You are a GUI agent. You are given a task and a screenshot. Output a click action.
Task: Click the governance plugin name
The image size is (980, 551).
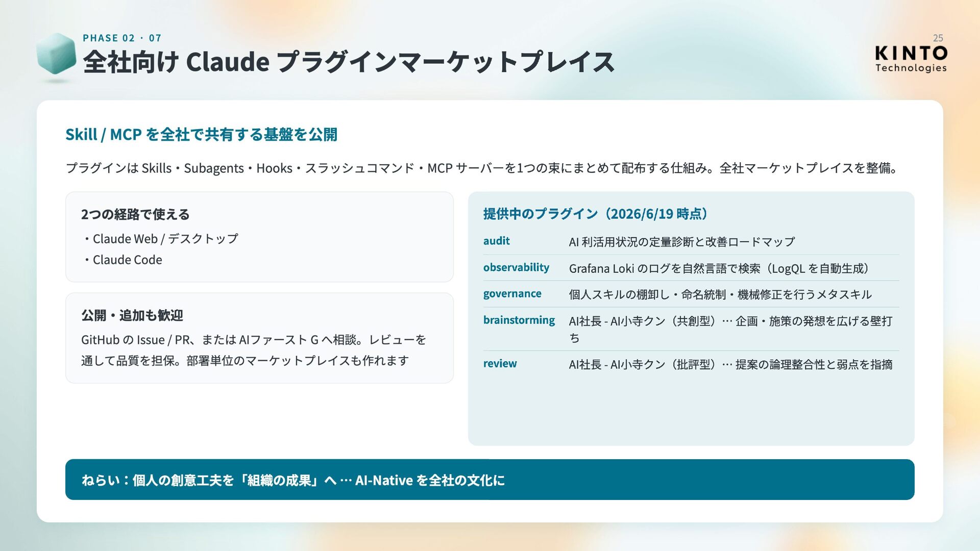tap(512, 294)
